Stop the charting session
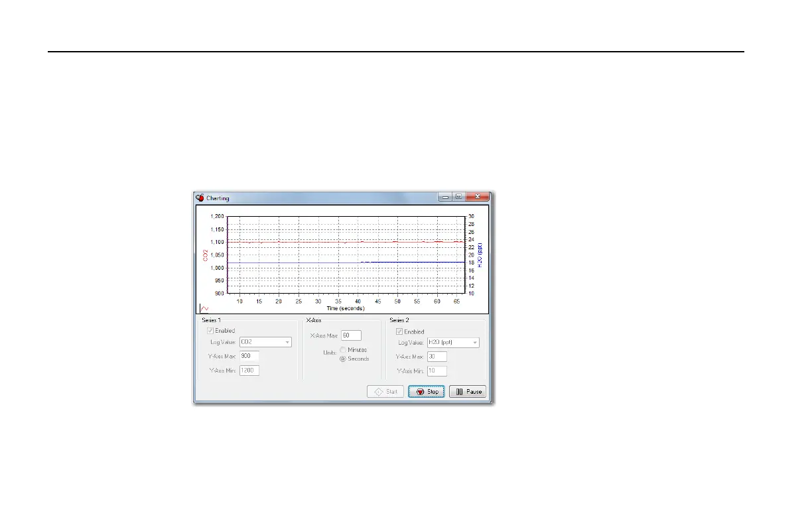 tap(428, 392)
